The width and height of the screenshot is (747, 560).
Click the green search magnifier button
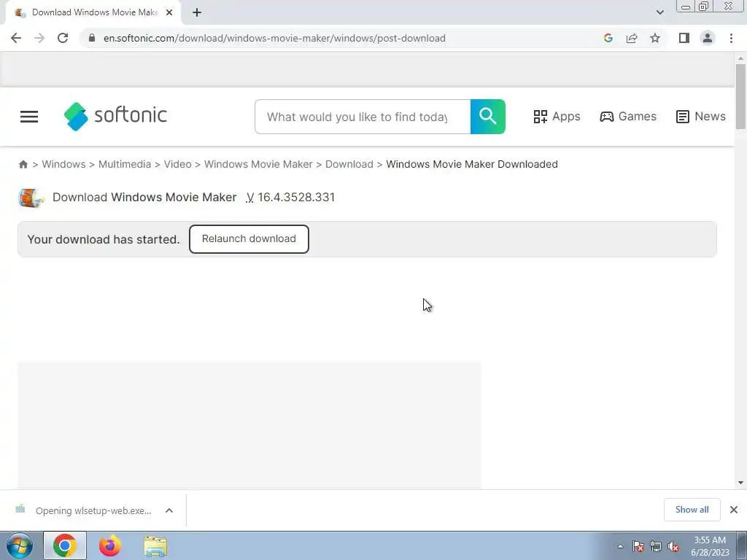488,117
